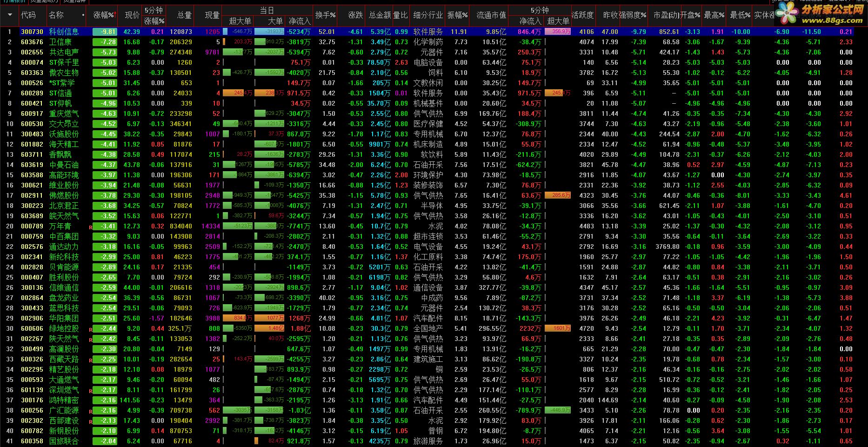The width and height of the screenshot is (868, 447).
Task: Sort by 大单 column header
Action: point(275,21)
